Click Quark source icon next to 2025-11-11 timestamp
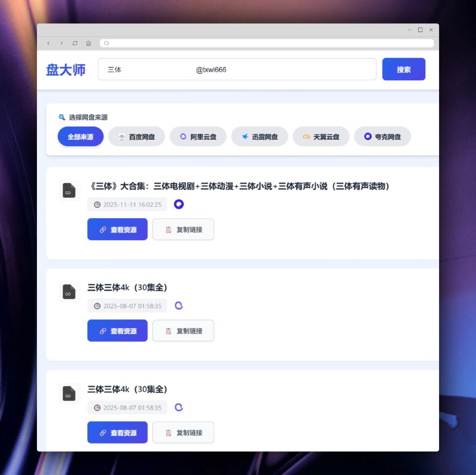 tap(179, 204)
